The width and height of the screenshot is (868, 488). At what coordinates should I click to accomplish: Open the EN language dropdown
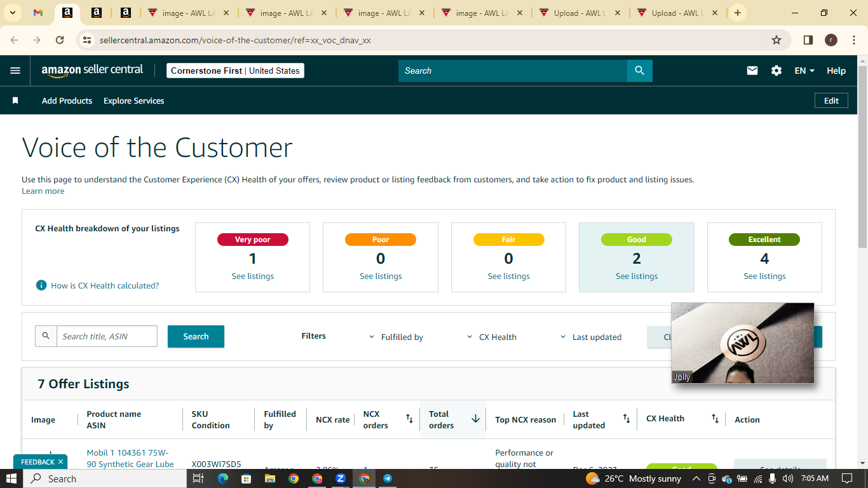click(x=804, y=71)
